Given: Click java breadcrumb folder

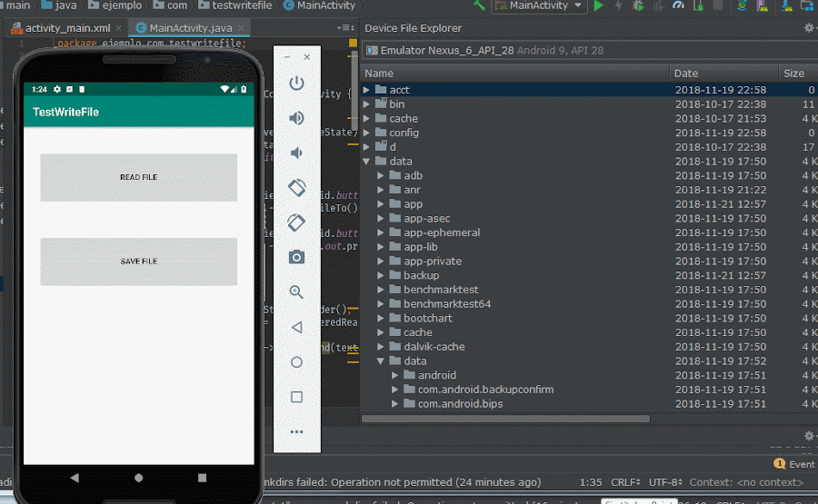Looking at the screenshot, I should pos(59,5).
